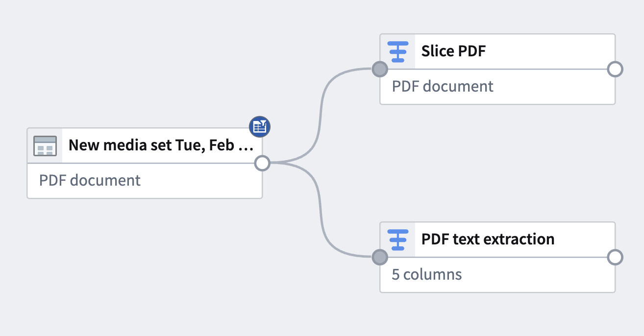Select the blue icon beside Slice PDF title
Viewport: 644px width, 336px height.
(398, 51)
